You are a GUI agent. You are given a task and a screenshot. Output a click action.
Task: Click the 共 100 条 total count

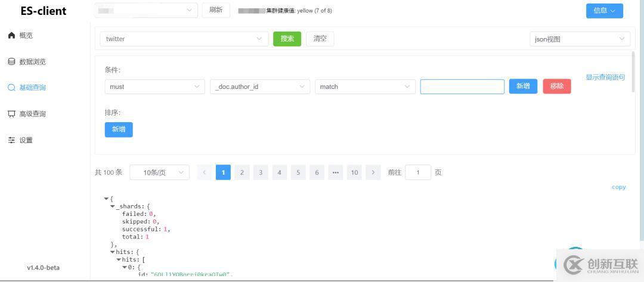pyautogui.click(x=109, y=172)
